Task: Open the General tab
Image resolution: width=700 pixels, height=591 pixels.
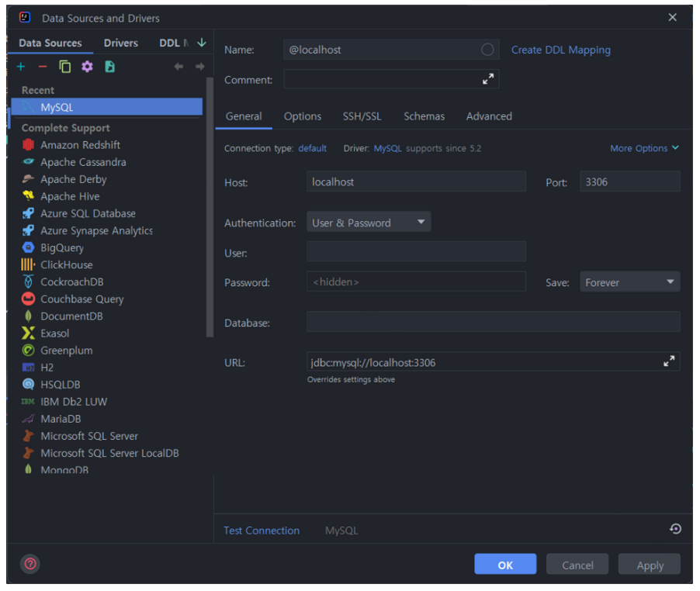Action: (x=244, y=116)
